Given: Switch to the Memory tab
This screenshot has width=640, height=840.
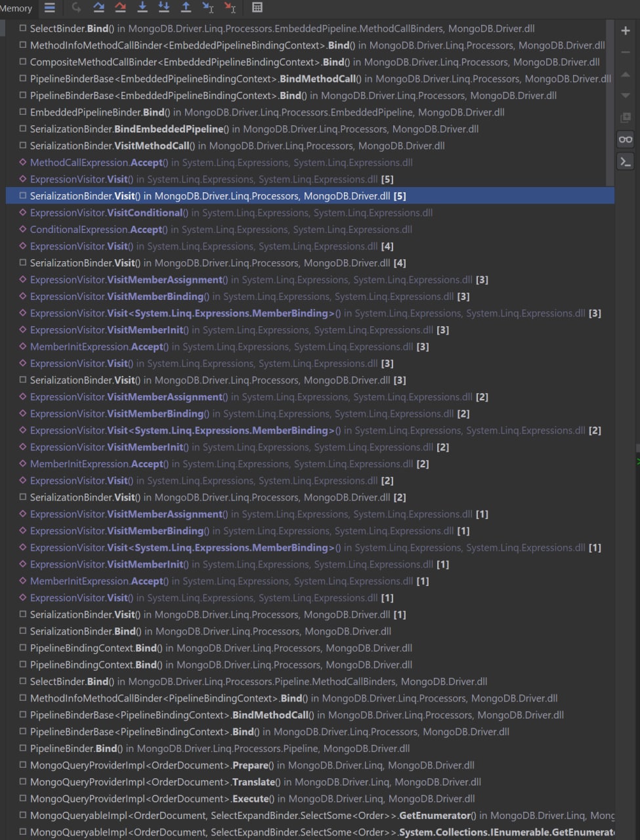Looking at the screenshot, I should 16,8.
